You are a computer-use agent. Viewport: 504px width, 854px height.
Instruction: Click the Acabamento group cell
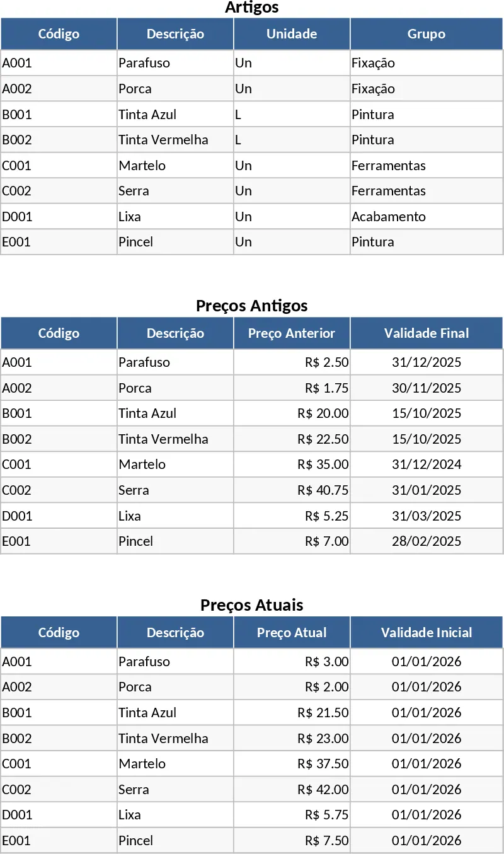[389, 217]
